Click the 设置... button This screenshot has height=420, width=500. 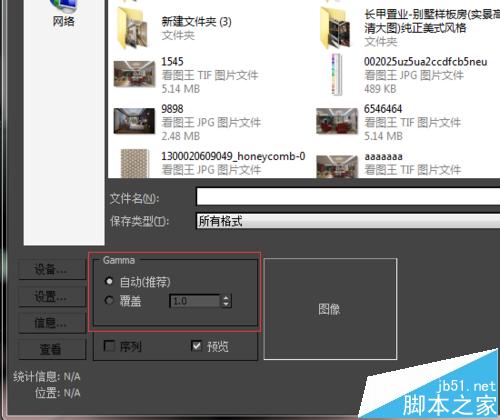click(52, 296)
